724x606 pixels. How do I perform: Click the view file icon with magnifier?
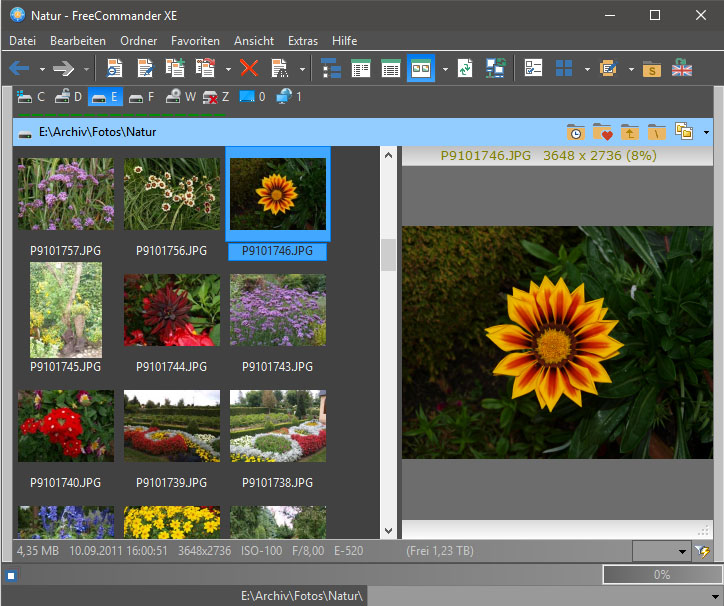114,68
